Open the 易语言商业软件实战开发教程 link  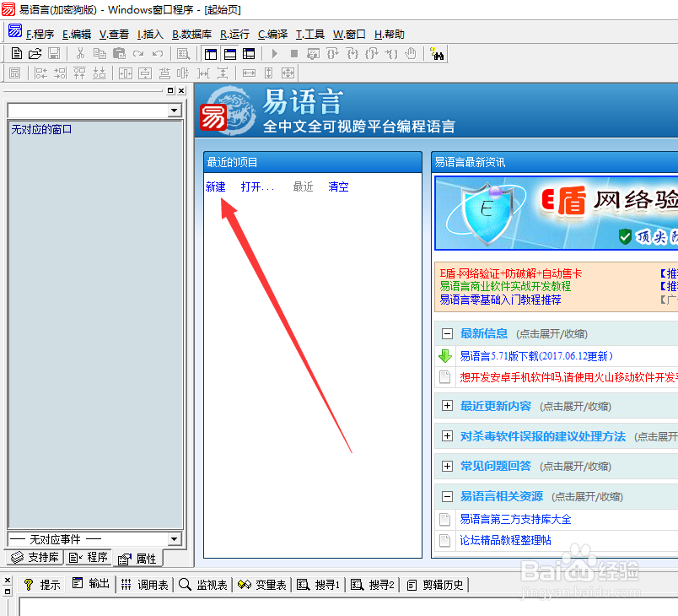[x=505, y=286]
